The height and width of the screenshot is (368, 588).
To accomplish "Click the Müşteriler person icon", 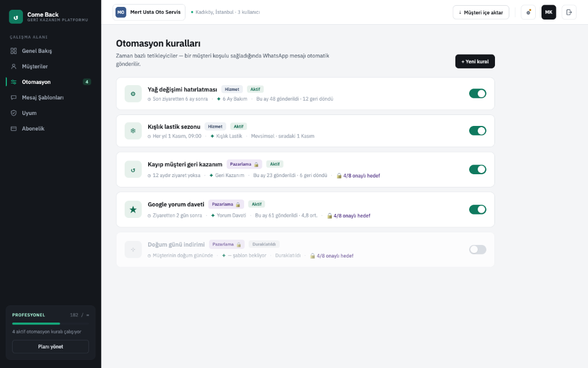I will tap(14, 67).
